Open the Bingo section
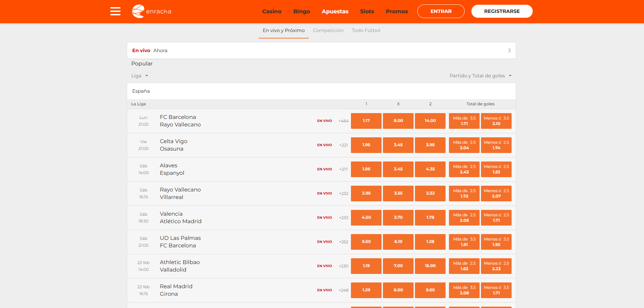The width and height of the screenshot is (644, 308). [302, 11]
